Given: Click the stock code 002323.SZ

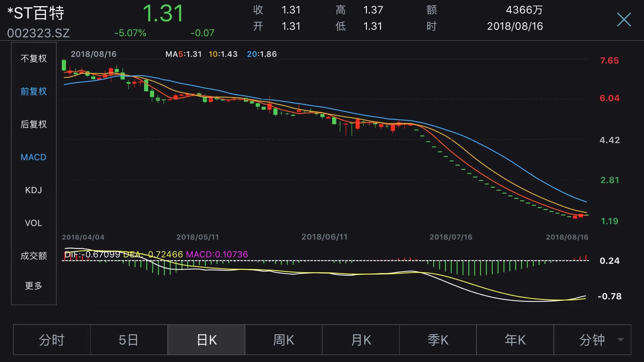Looking at the screenshot, I should 38,33.
